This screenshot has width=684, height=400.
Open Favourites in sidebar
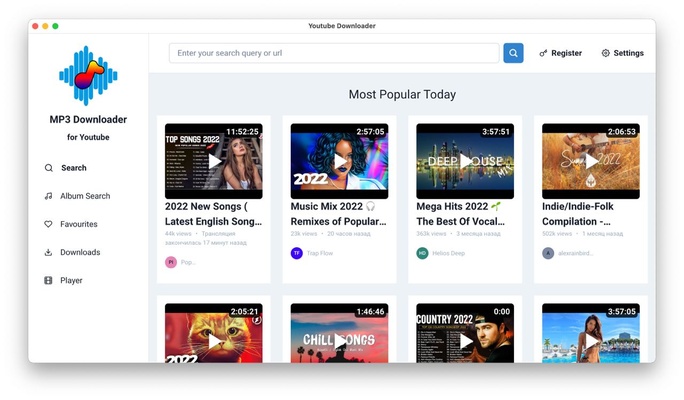click(x=79, y=224)
